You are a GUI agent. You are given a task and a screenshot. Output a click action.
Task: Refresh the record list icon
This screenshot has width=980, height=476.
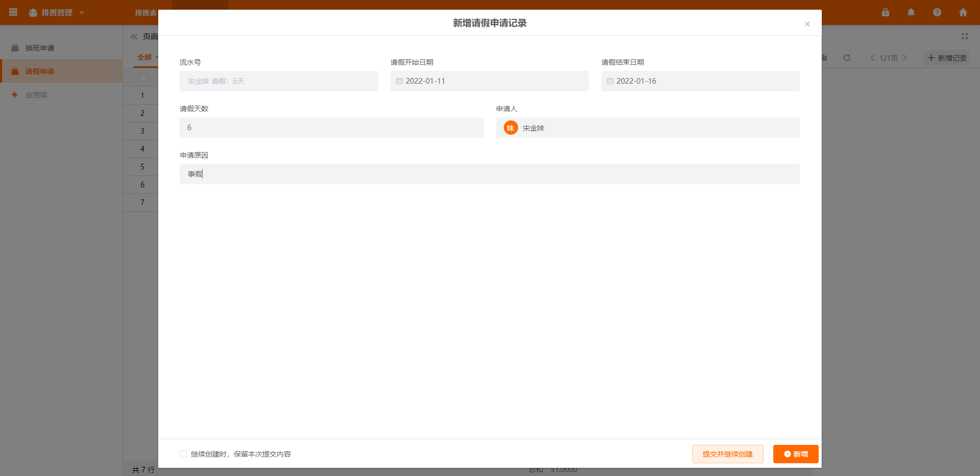(x=847, y=58)
